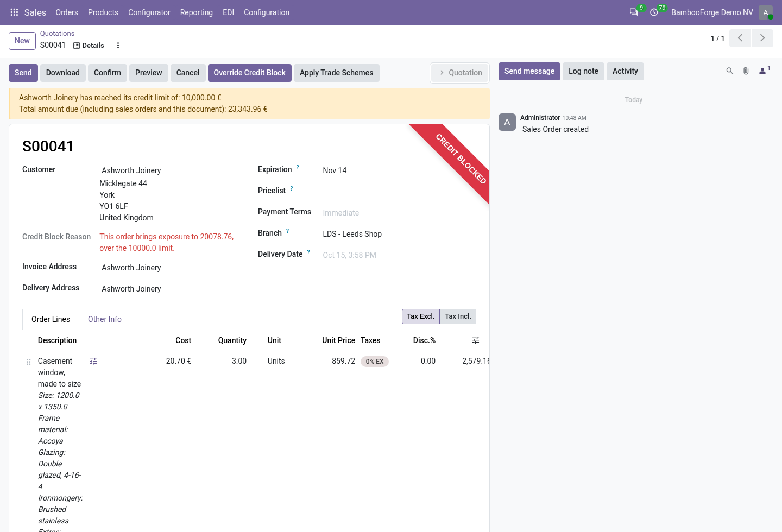The image size is (782, 532).
Task: Click the Quotations breadcrumb link
Action: (58, 34)
